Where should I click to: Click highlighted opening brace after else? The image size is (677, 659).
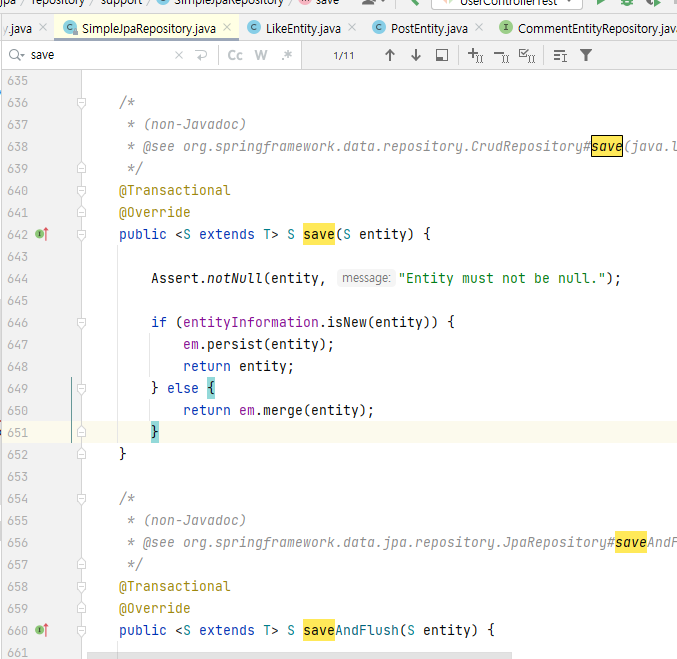tap(211, 388)
